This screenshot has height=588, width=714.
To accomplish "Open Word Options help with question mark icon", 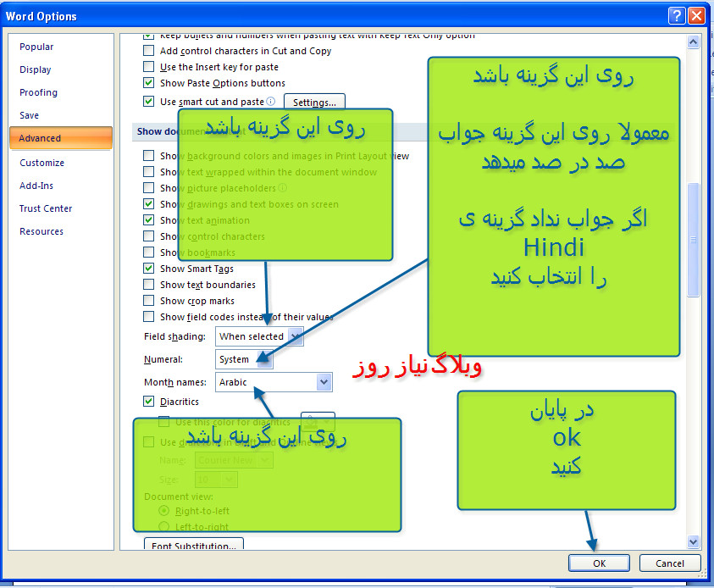I will 677,16.
